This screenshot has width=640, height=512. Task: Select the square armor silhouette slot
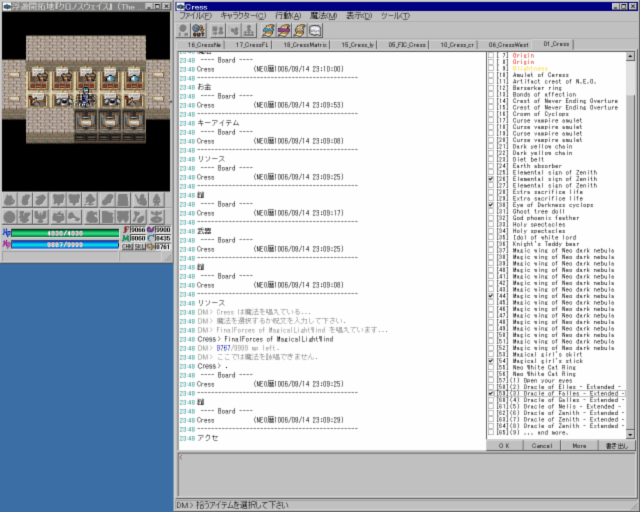click(x=123, y=200)
